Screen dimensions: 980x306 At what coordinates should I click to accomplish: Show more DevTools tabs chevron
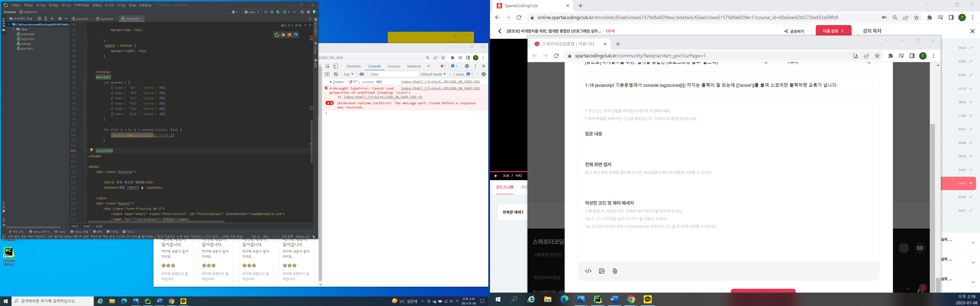[428, 66]
